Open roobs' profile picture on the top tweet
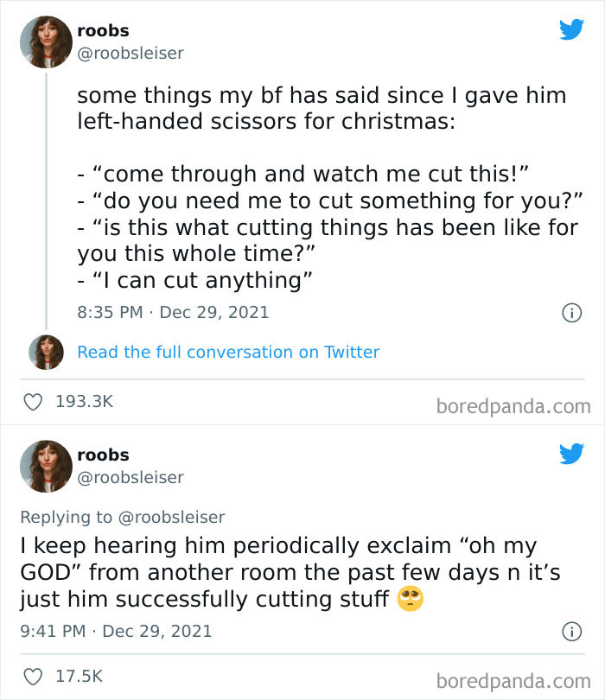Image resolution: width=605 pixels, height=700 pixels. 46,41
